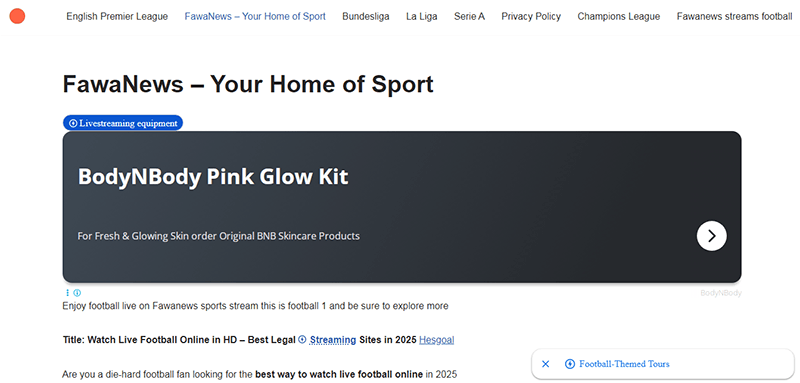Open the ad options three-dot icon
The height and width of the screenshot is (383, 800).
pos(67,293)
